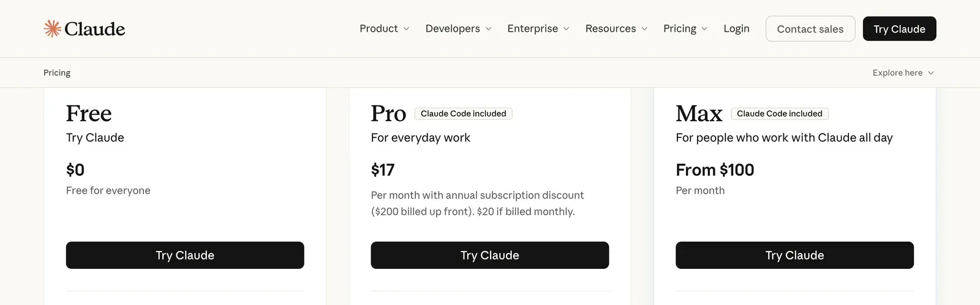Viewport: 980px width, 305px height.
Task: Expand the Resources menu
Action: click(616, 29)
